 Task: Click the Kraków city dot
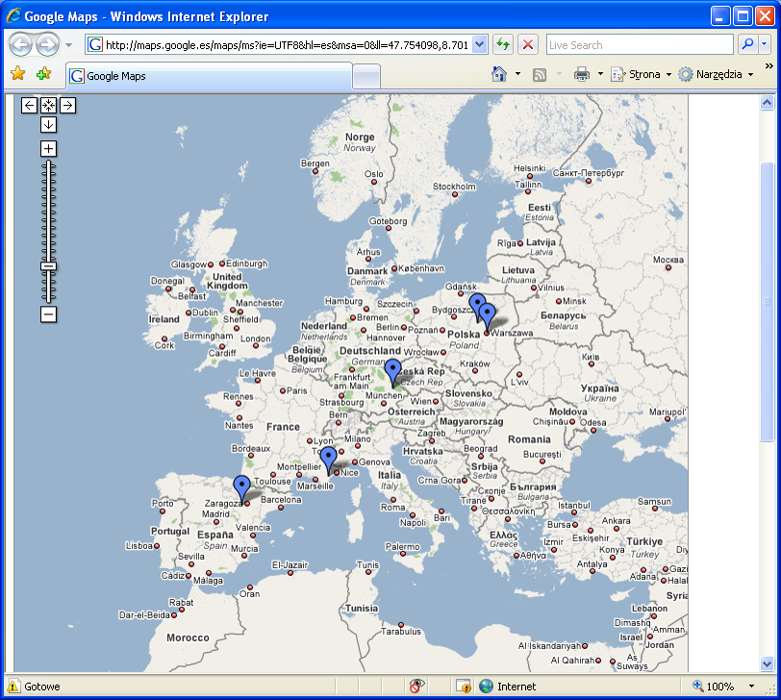475,371
